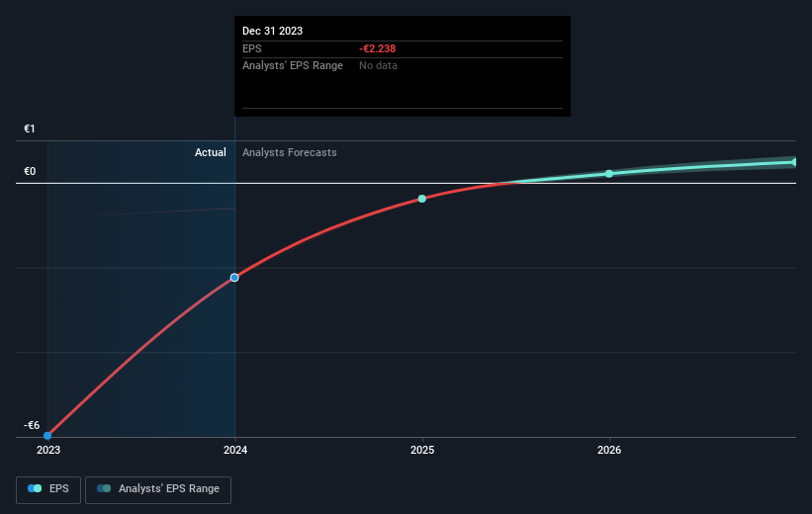The image size is (812, 514).
Task: Select the 2026 forecast data point
Action: point(609,173)
